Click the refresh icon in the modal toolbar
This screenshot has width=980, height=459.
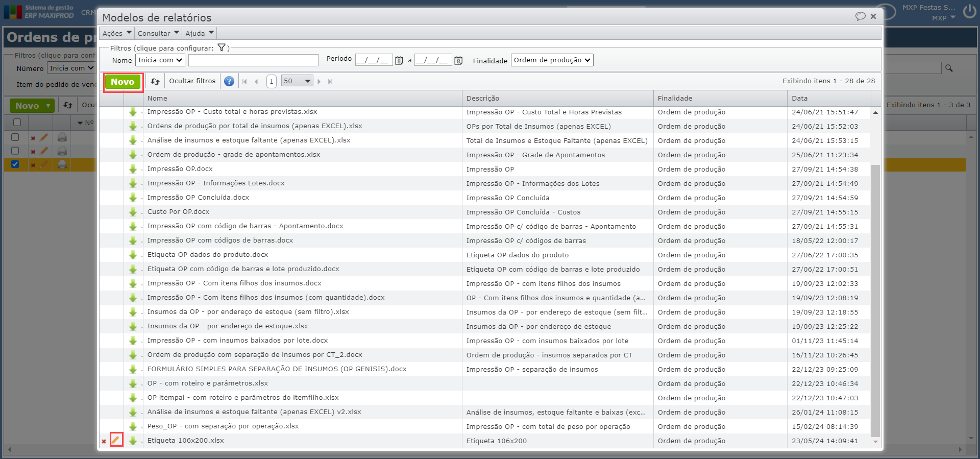155,81
